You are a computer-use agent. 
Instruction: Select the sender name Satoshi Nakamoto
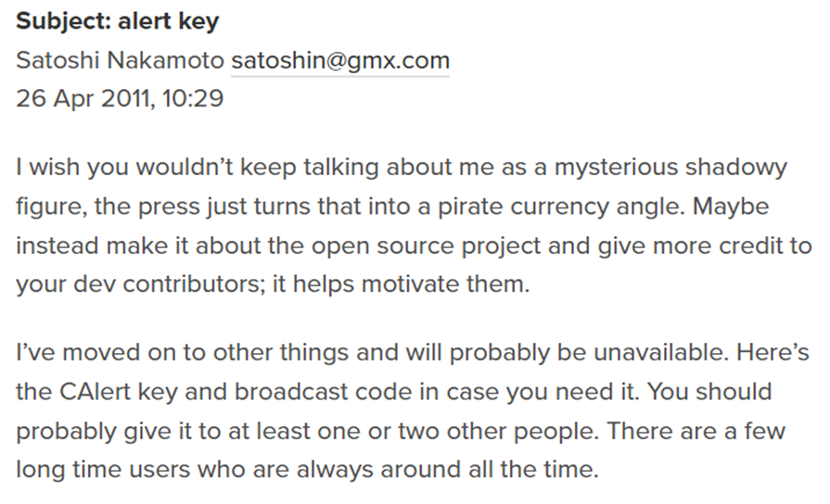coord(121,60)
